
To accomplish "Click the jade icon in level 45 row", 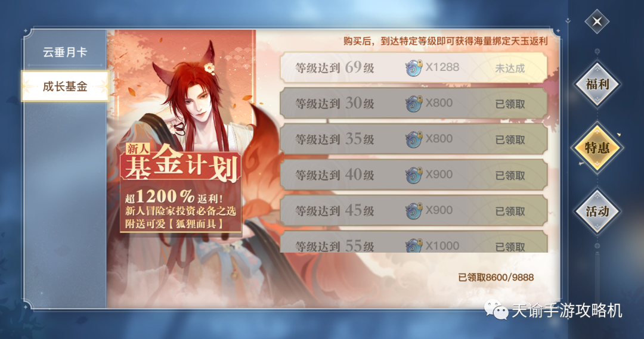I will click(414, 210).
